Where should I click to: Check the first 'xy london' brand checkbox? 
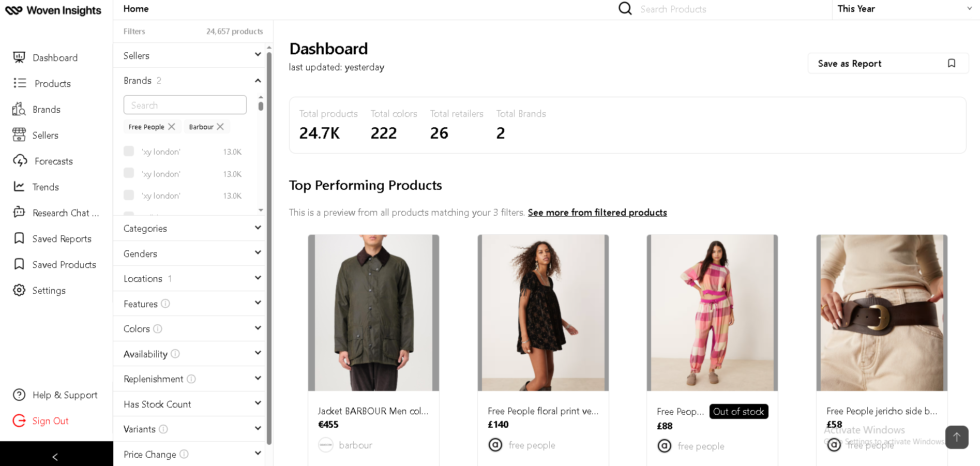[x=129, y=151]
